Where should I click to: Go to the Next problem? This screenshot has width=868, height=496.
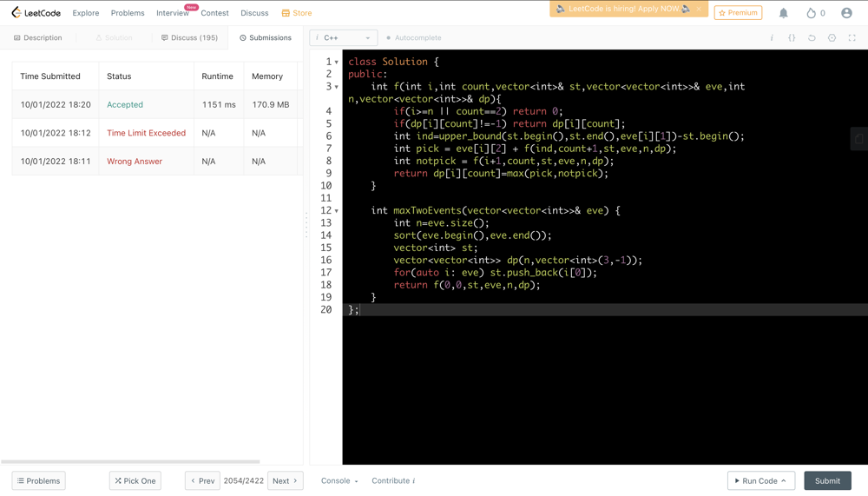point(285,480)
